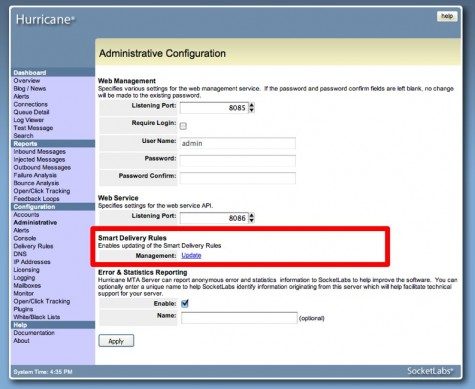Open White/Black Lists configuration
The width and height of the screenshot is (475, 389).
point(37,317)
